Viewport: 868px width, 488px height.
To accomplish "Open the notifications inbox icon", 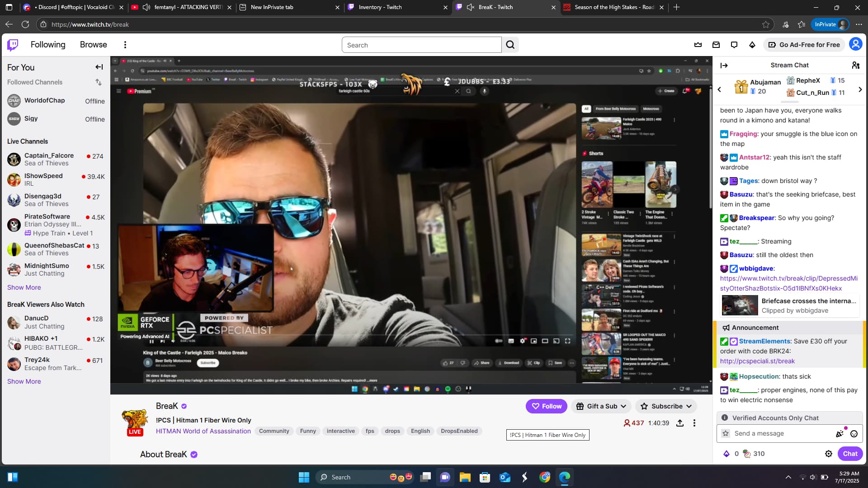I will tap(716, 45).
